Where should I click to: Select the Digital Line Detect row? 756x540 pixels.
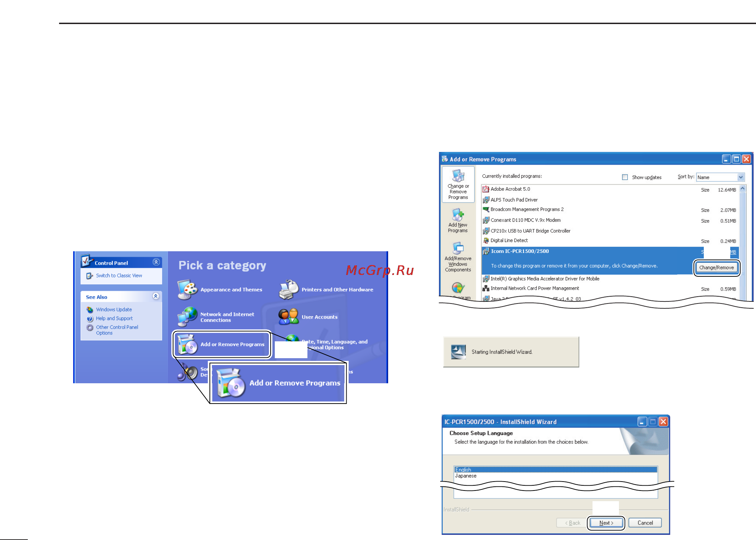tap(610, 241)
